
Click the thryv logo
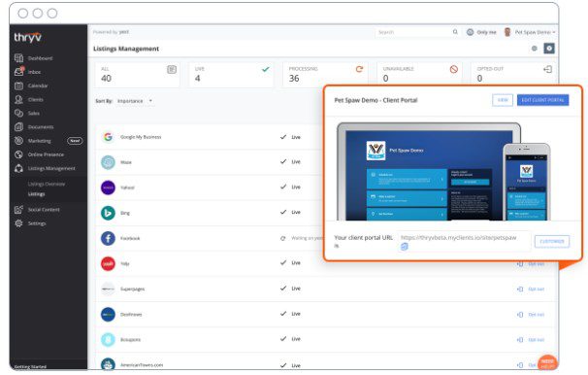28,37
